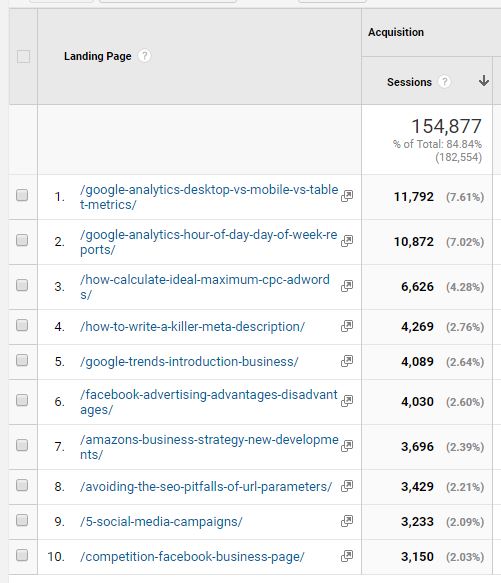Open external link icon for amazons-business-strategy row

tap(347, 446)
